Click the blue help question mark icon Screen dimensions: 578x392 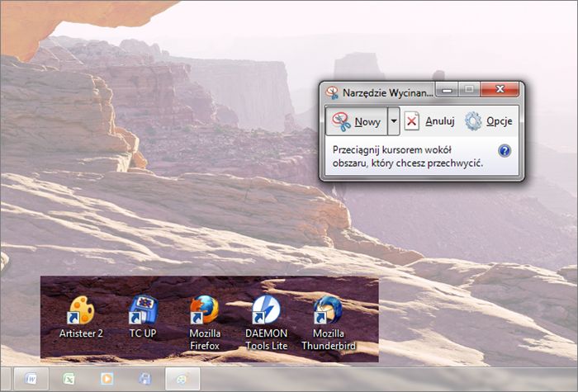505,151
